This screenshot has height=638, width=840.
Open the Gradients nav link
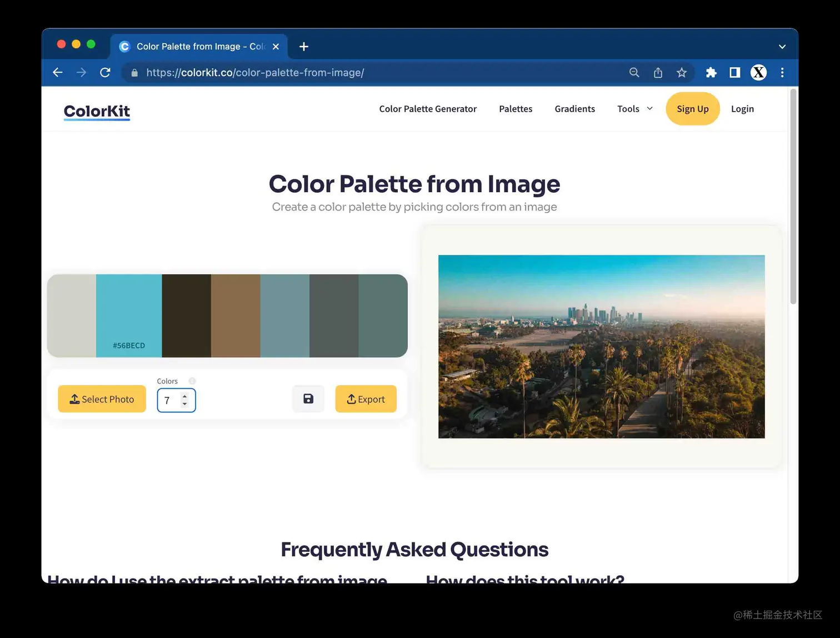point(574,109)
